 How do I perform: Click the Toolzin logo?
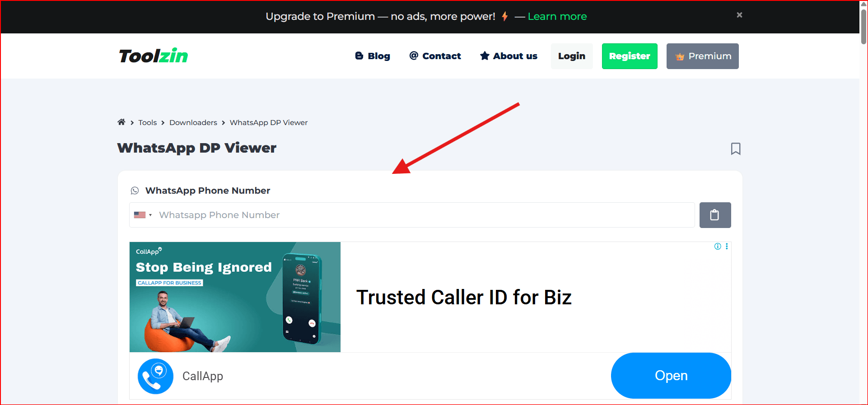pyautogui.click(x=154, y=56)
